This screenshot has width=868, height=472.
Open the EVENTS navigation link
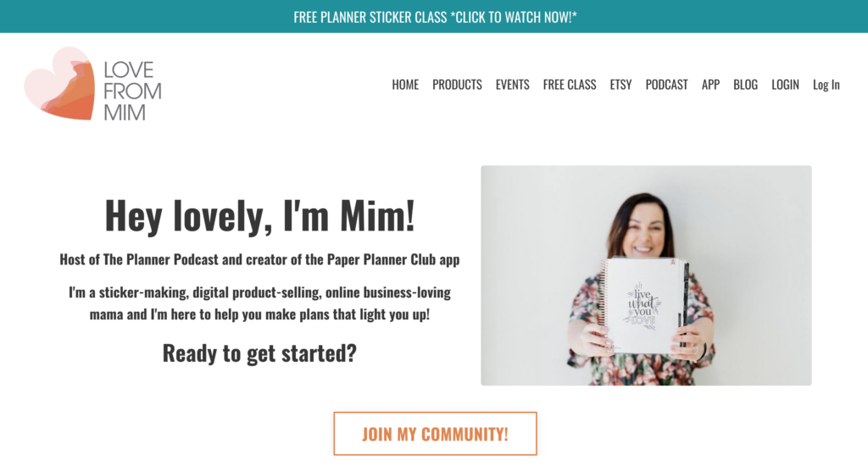[513, 85]
